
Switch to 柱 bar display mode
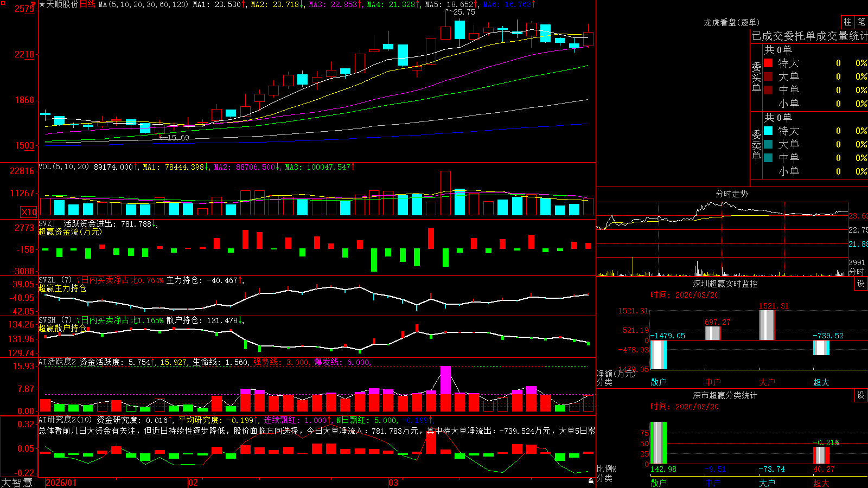(847, 22)
